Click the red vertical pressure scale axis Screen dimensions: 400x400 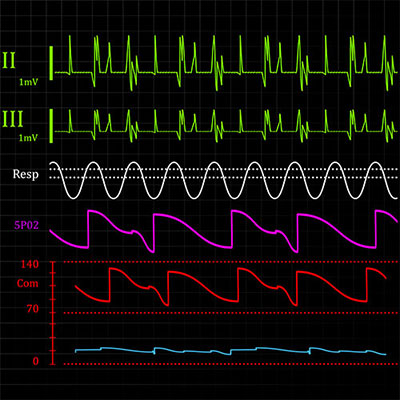pyautogui.click(x=53, y=313)
